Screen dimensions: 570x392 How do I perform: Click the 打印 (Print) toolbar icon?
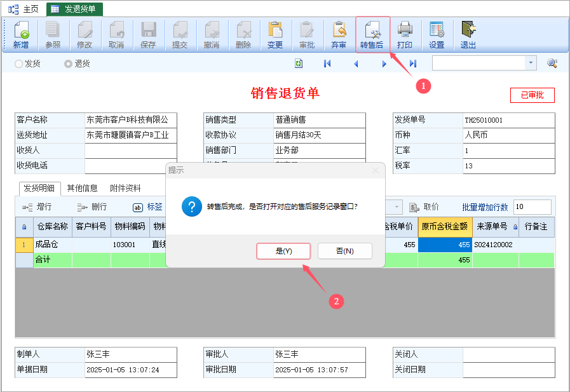coord(405,35)
